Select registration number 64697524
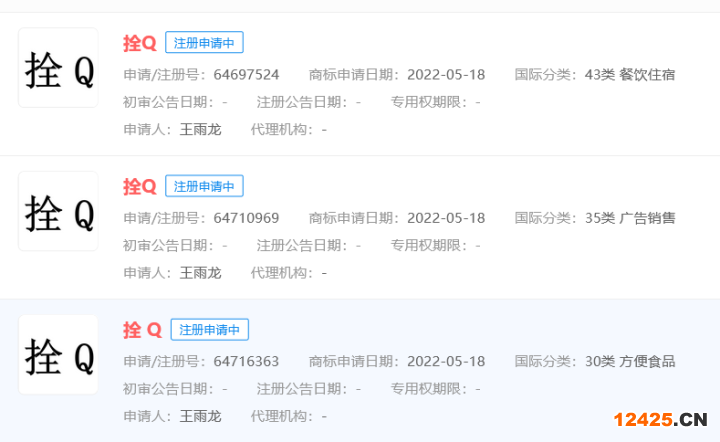720x442 pixels. click(246, 75)
